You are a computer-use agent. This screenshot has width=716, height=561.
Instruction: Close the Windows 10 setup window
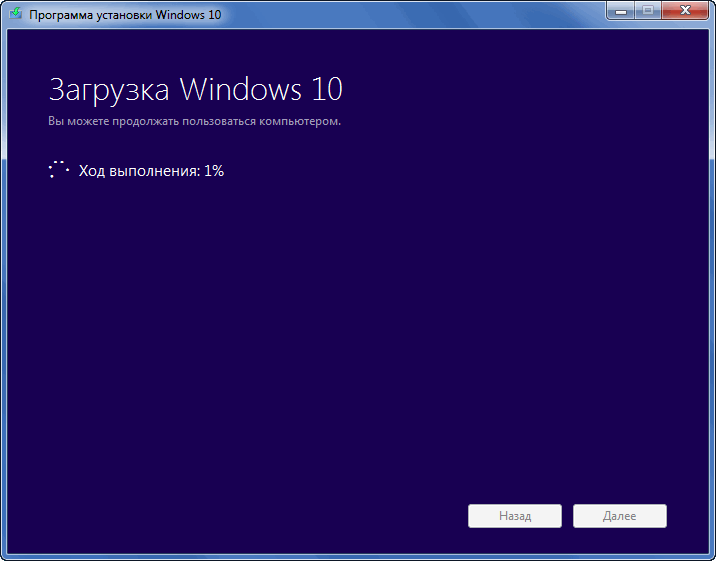pyautogui.click(x=685, y=11)
